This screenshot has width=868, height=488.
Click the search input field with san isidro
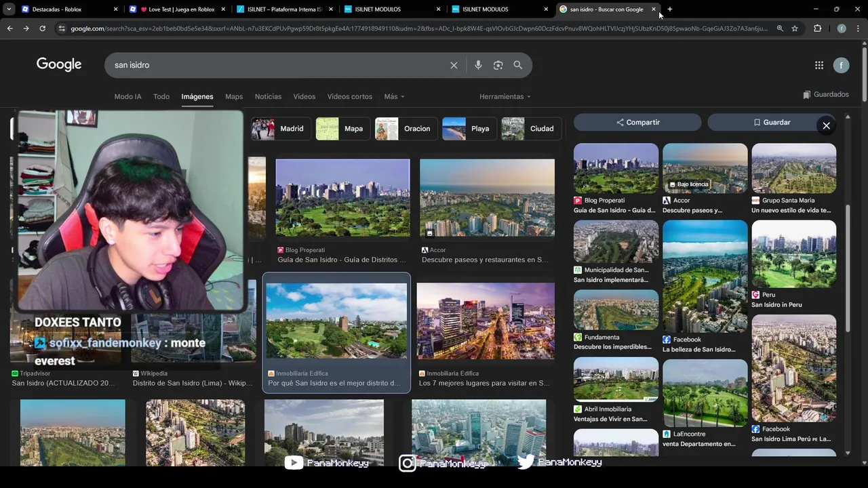click(278, 65)
